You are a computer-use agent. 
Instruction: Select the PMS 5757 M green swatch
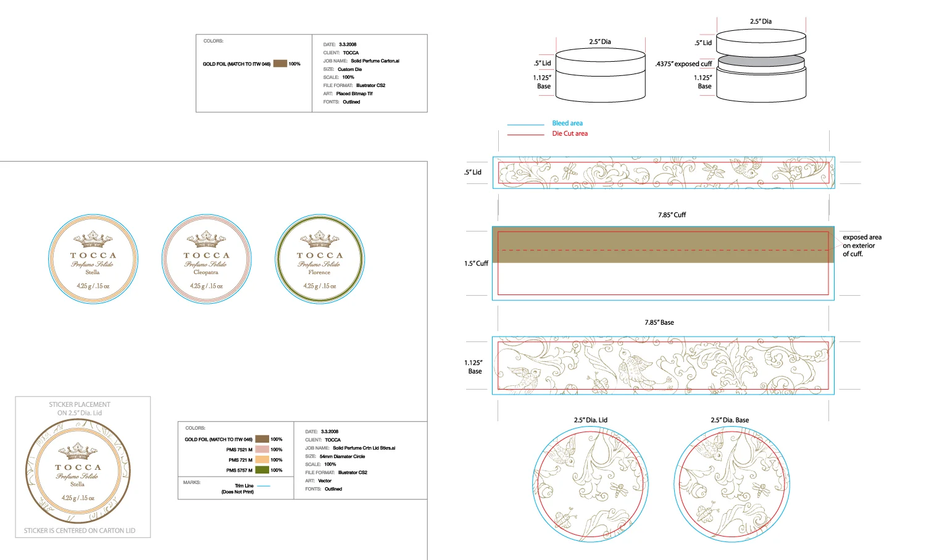262,470
